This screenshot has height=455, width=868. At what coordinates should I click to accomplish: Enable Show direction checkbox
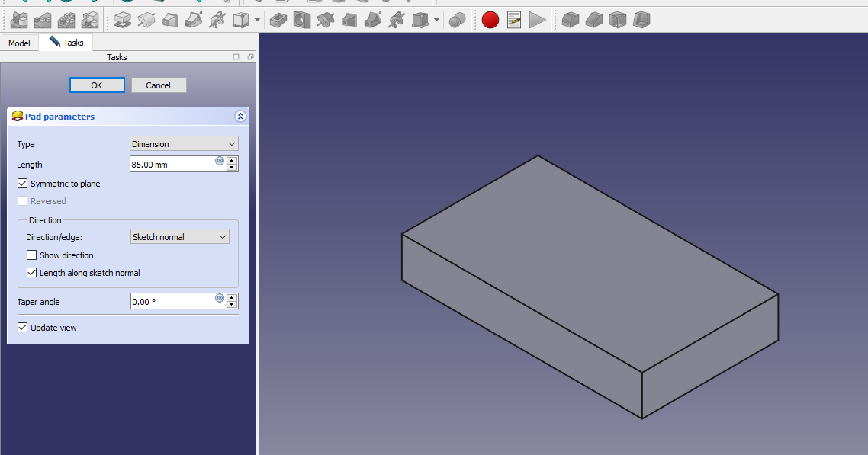coord(32,255)
